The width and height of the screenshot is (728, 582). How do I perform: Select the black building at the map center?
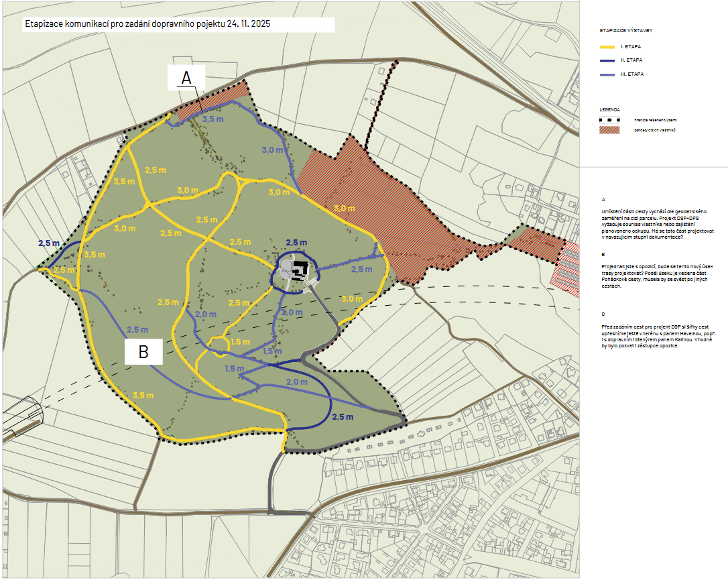click(300, 268)
